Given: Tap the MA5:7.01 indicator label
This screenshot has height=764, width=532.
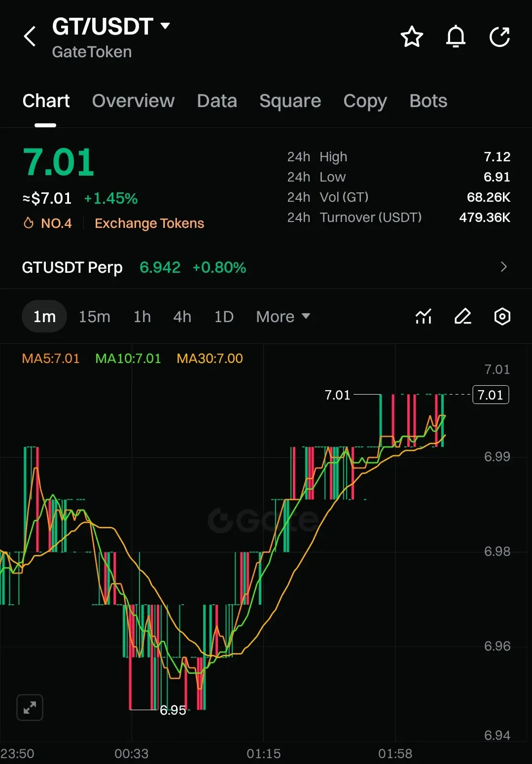Looking at the screenshot, I should coord(51,358).
